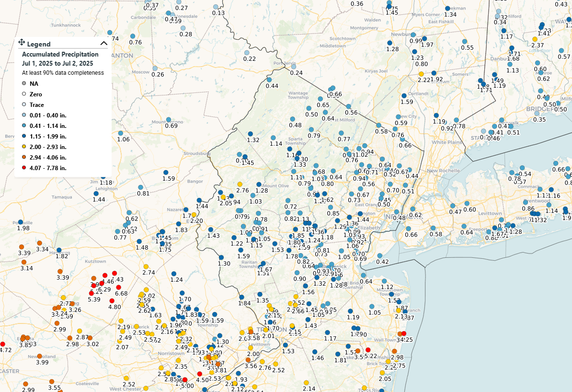Open the yellow station marker reading 2.22
Viewport: 572px width, 392px height.
[421, 74]
